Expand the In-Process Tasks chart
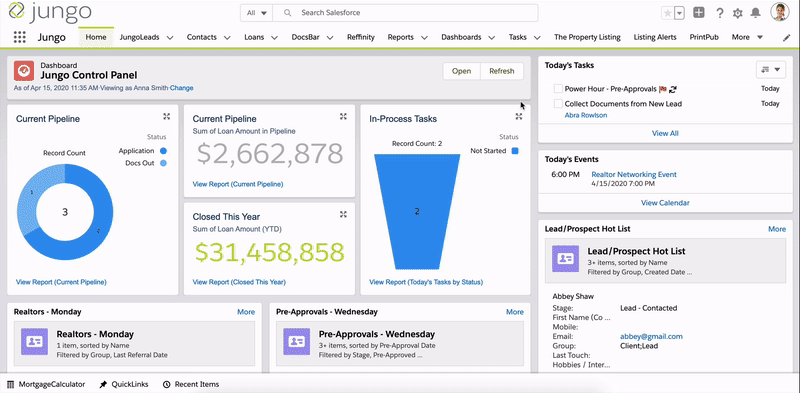The width and height of the screenshot is (800, 393). tap(519, 116)
